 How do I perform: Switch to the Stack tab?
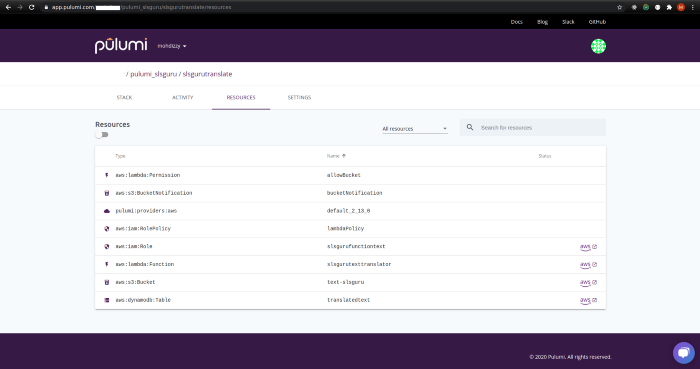[x=124, y=97]
